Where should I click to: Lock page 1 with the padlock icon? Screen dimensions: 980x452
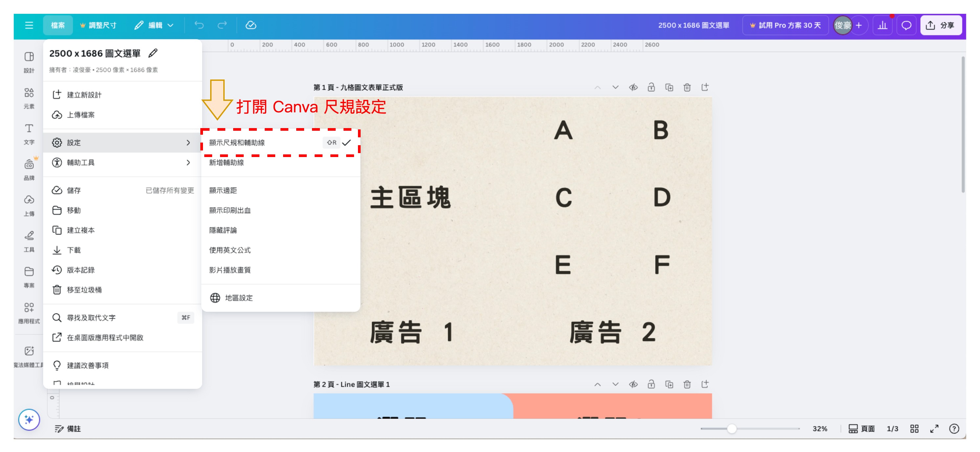[x=651, y=87]
